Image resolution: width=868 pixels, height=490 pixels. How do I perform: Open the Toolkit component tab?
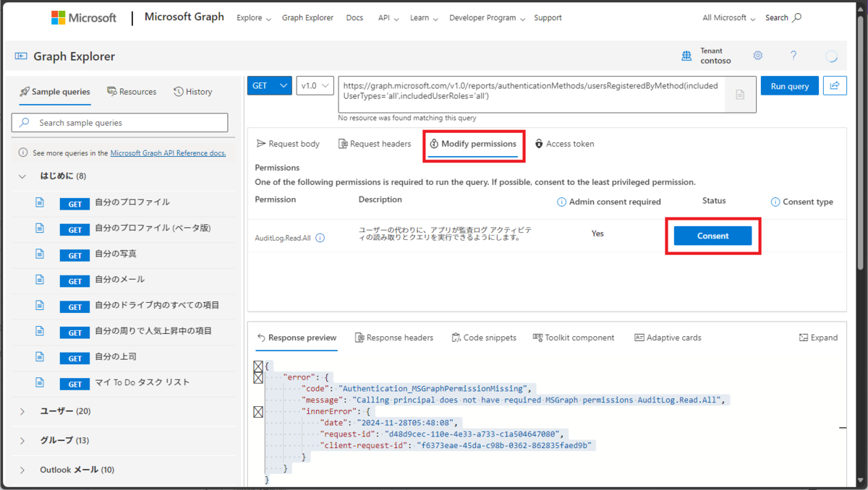(574, 338)
